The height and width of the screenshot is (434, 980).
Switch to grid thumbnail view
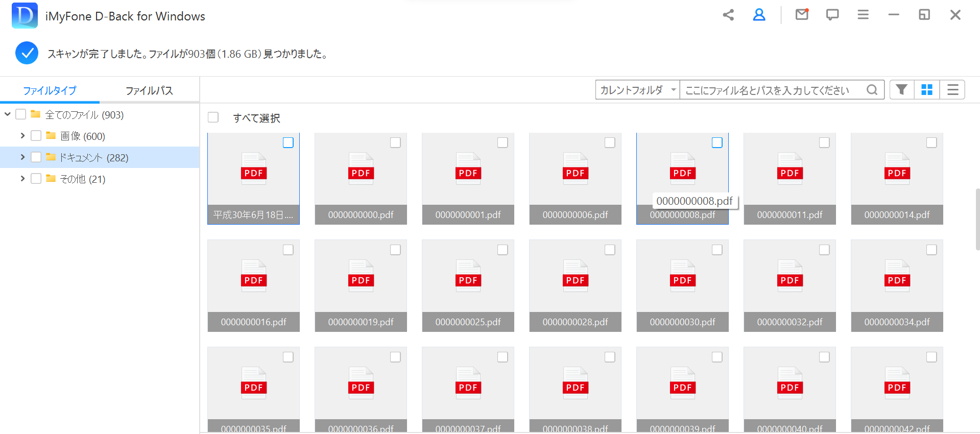point(926,90)
